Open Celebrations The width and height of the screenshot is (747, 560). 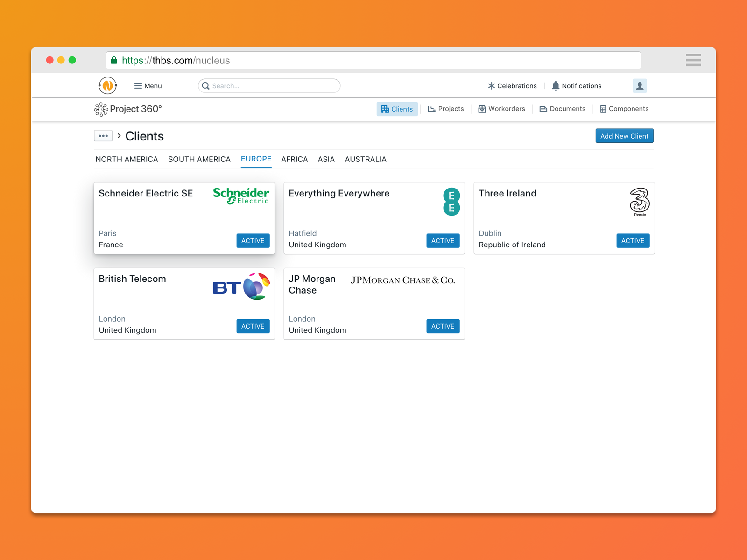tap(512, 86)
